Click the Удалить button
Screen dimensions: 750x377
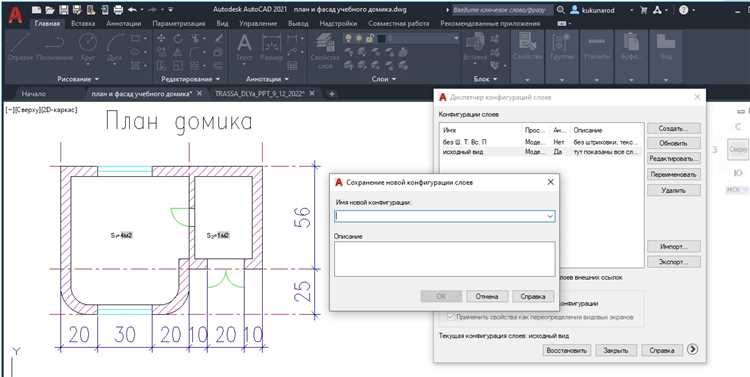click(673, 190)
